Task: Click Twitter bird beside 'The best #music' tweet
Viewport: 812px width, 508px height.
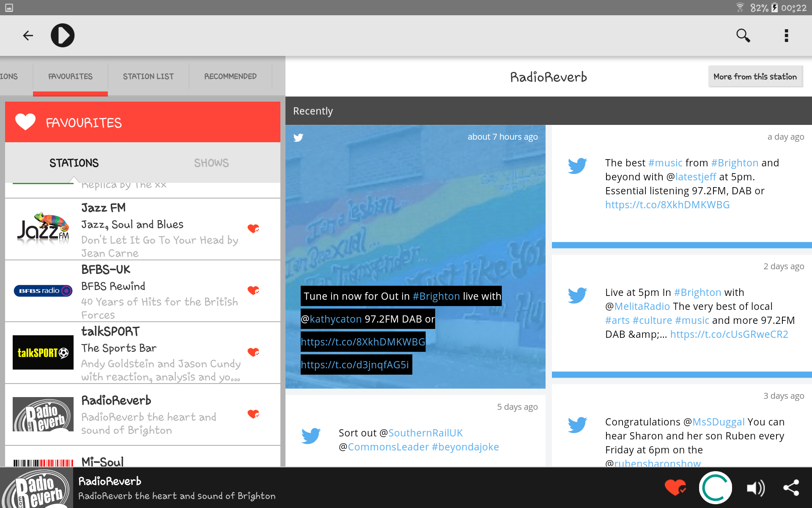Action: (x=578, y=165)
